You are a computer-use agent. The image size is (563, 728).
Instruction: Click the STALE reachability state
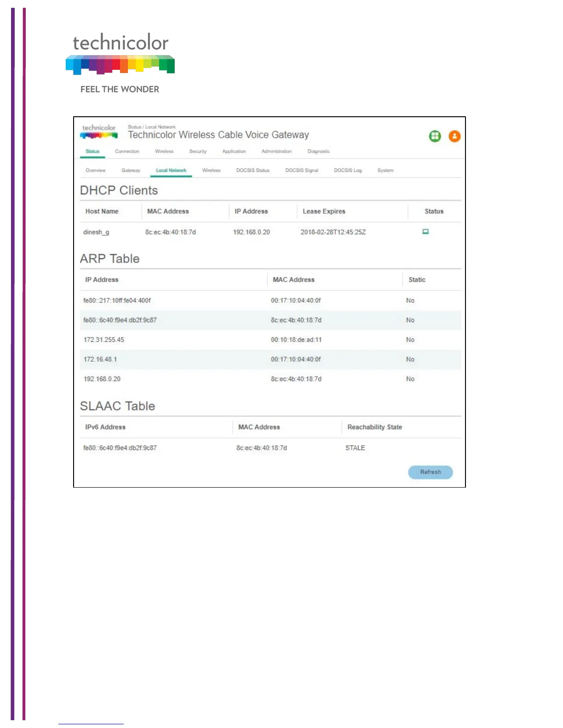356,448
